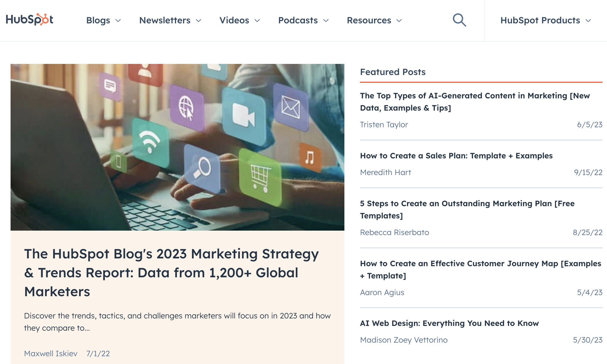Open the featured laptop article image
This screenshot has width=607, height=364.
(177, 147)
